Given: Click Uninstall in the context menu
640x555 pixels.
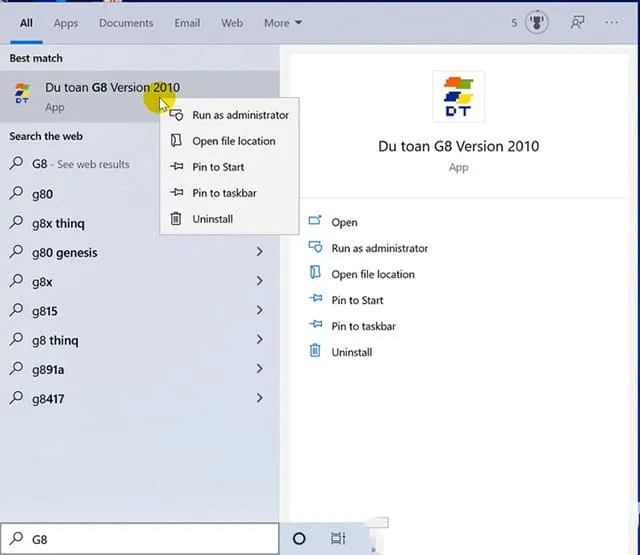Looking at the screenshot, I should (229, 219).
